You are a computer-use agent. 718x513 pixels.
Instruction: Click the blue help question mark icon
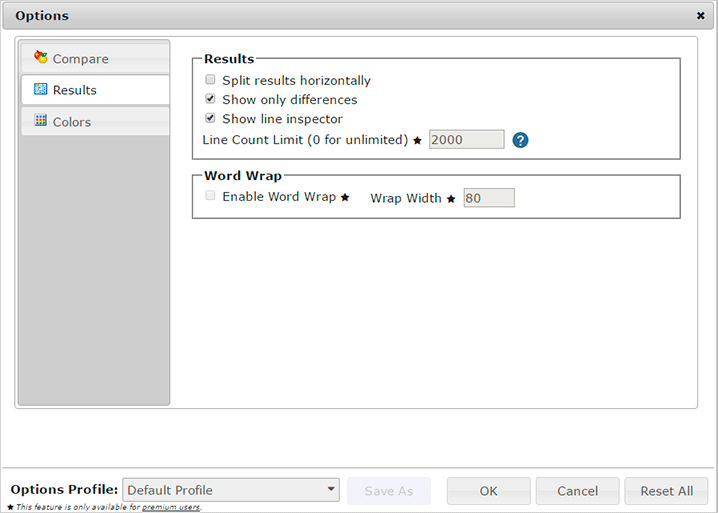[520, 140]
